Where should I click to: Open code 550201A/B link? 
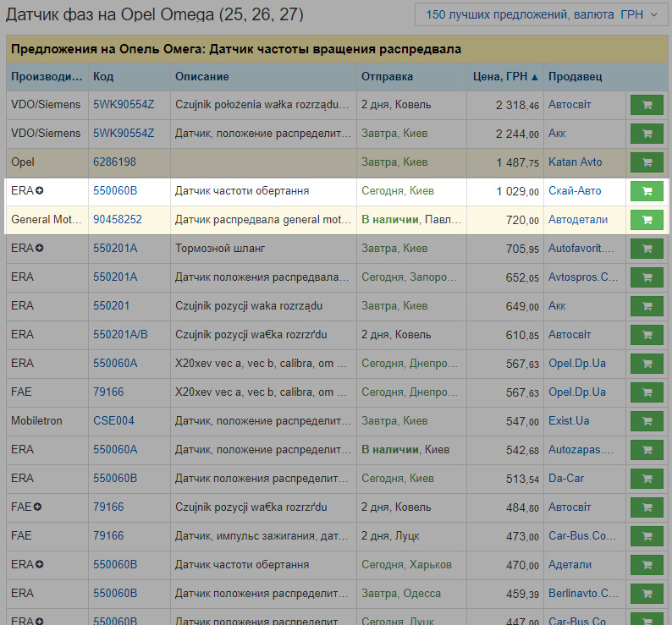click(x=120, y=335)
